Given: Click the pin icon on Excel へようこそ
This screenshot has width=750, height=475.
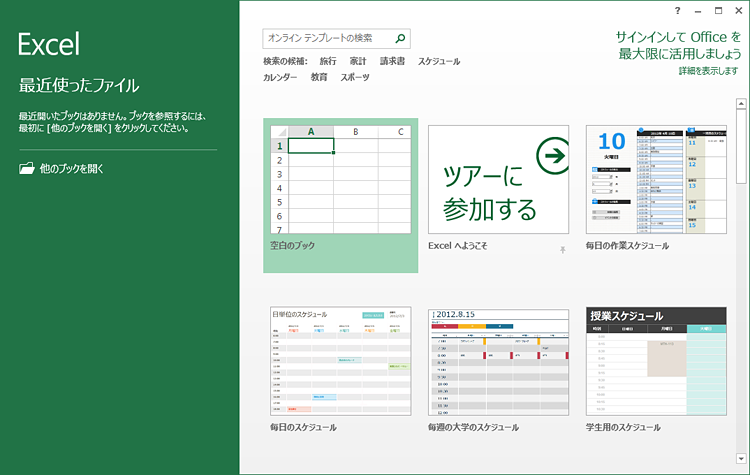Looking at the screenshot, I should pos(562,250).
